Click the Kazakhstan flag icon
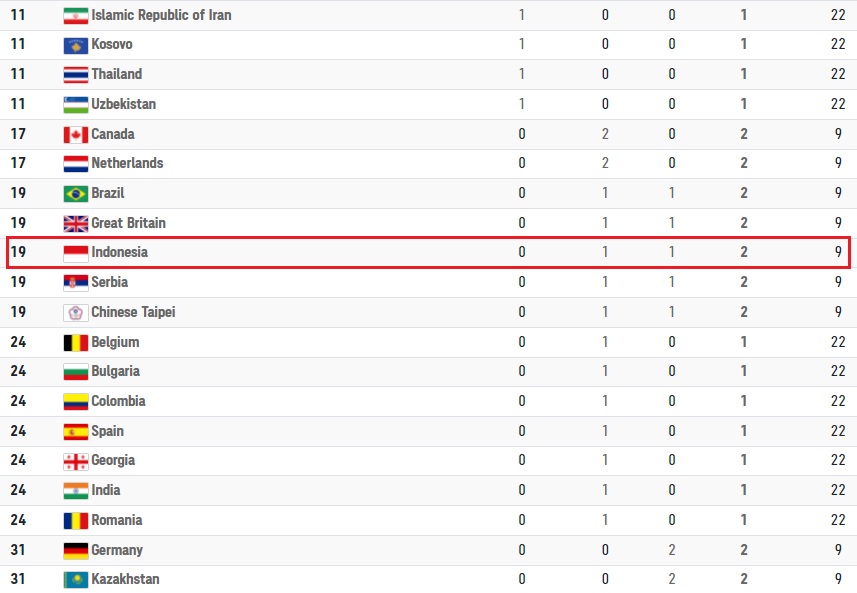857x593 pixels. point(75,580)
